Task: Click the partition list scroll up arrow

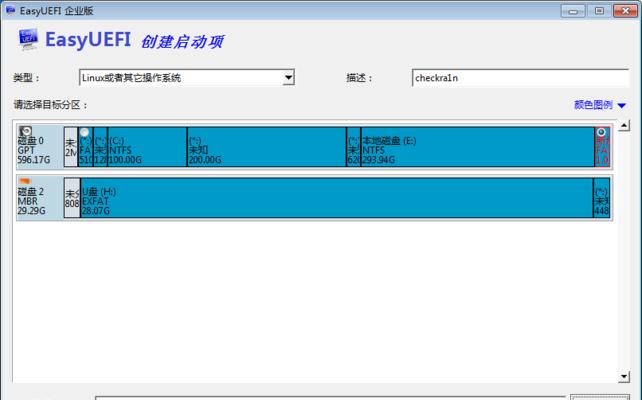Action: coord(624,125)
